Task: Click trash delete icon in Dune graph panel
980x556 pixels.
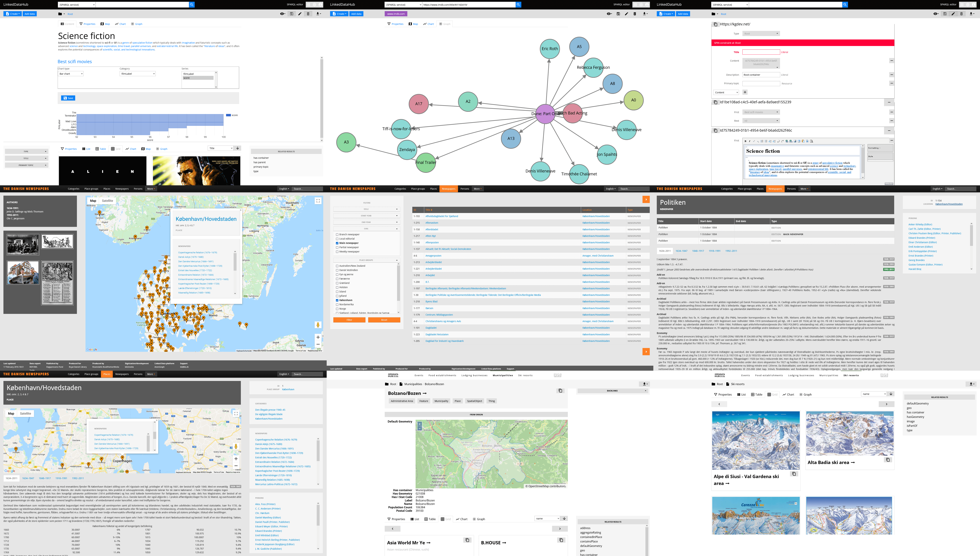Action: pos(635,14)
